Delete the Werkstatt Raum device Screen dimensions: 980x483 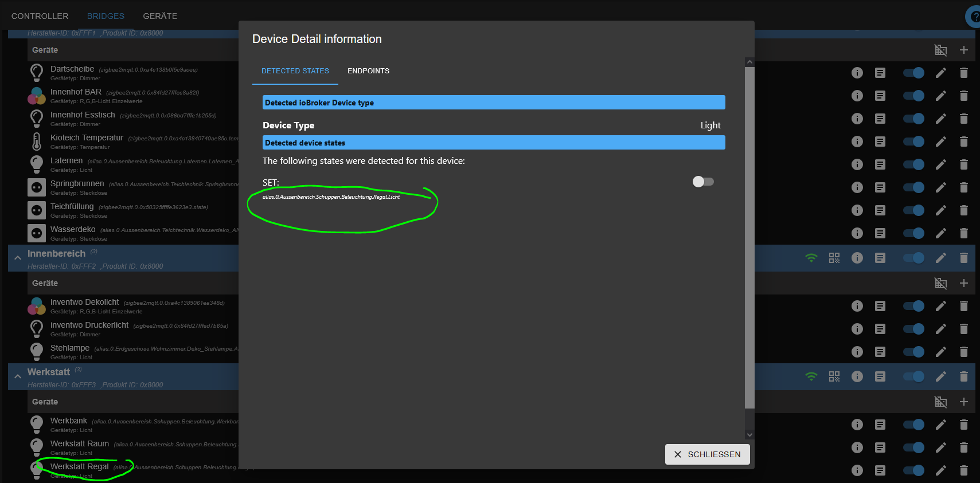[x=964, y=447]
